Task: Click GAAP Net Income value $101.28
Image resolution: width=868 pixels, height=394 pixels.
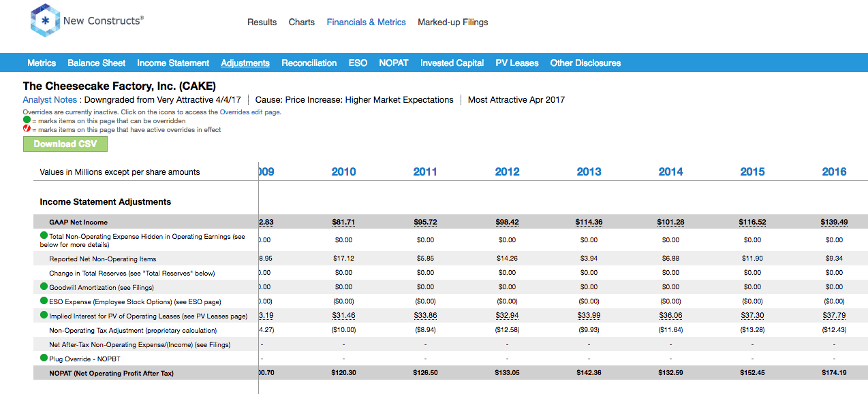Action: 671,223
